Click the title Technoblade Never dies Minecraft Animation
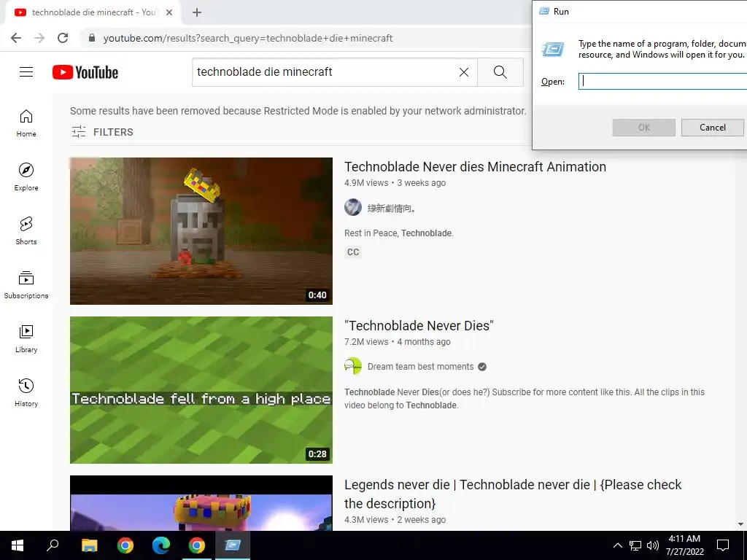The width and height of the screenshot is (747, 560). (475, 167)
